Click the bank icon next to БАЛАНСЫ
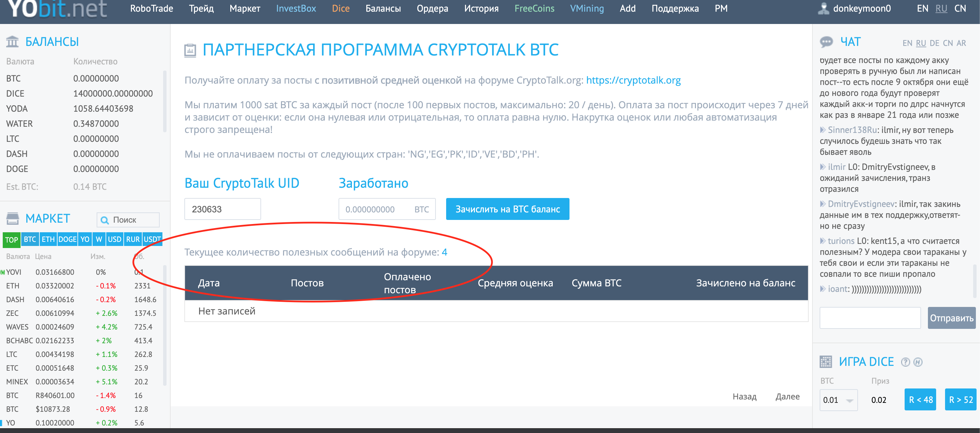Screen dimensions: 980x433 pos(12,41)
